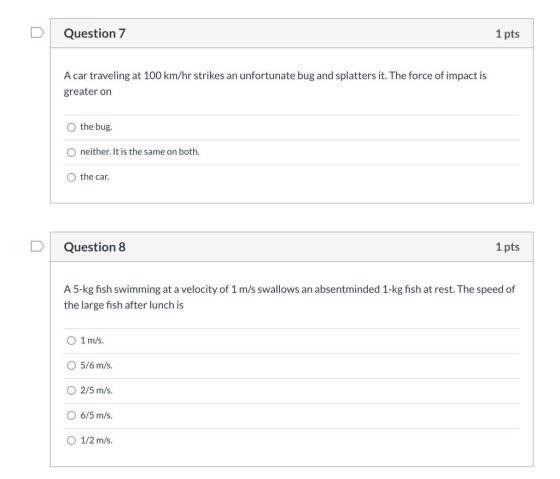
Task: Click the 5-kg fish question text
Action: (x=289, y=297)
